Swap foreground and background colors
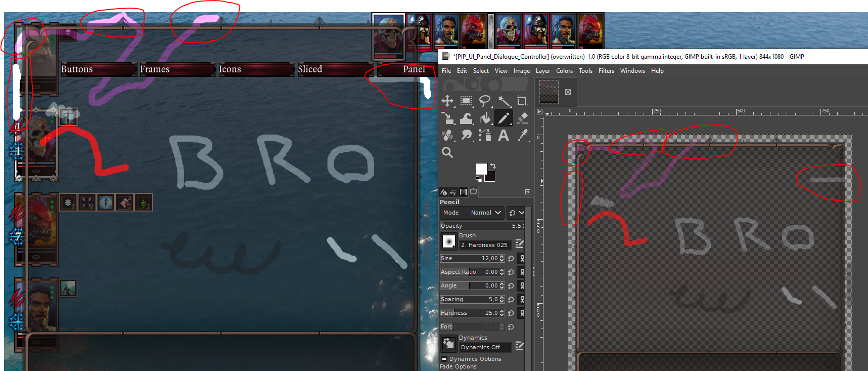868x371 pixels. click(x=493, y=166)
